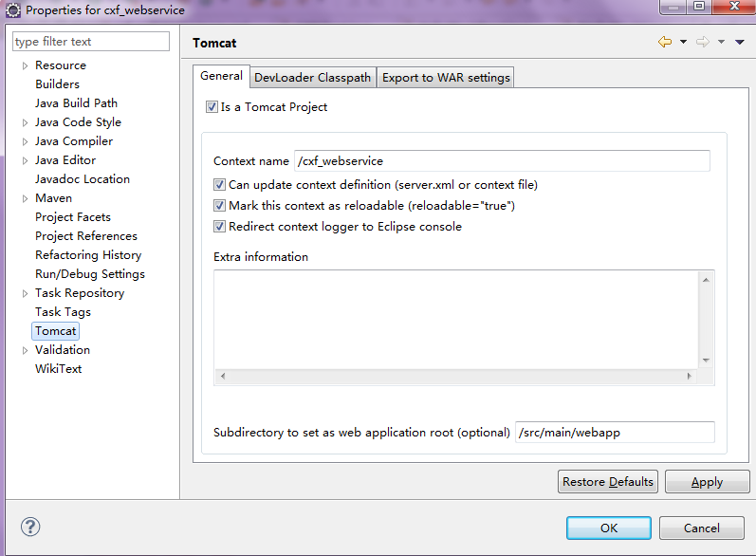Select the Maven tree item label
756x556 pixels.
53,198
